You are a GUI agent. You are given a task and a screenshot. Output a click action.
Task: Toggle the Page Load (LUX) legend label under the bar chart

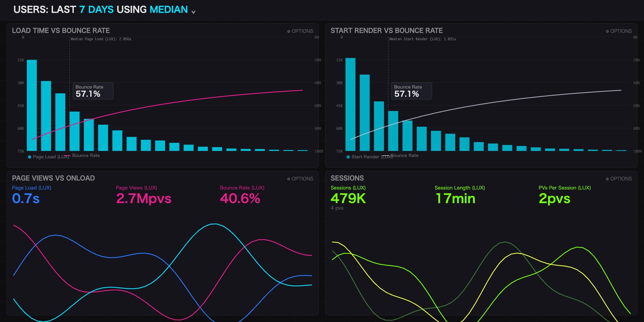pos(50,157)
